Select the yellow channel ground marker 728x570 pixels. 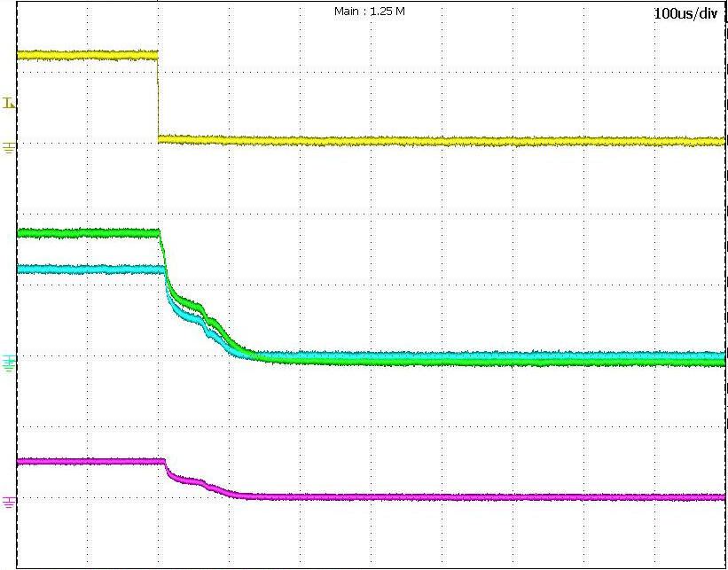click(x=9, y=146)
